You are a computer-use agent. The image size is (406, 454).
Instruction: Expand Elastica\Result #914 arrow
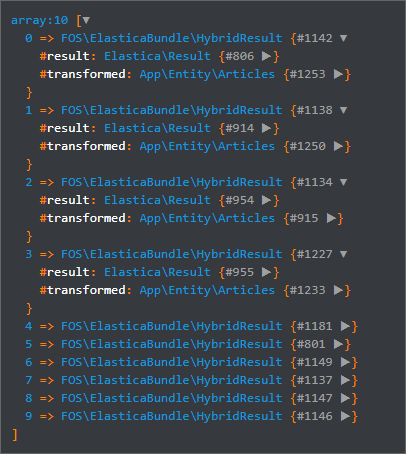pyautogui.click(x=266, y=128)
